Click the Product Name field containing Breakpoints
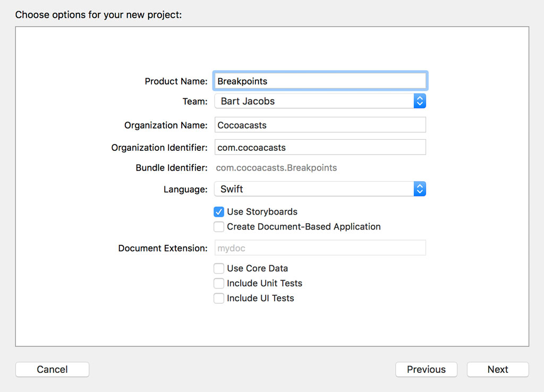This screenshot has width=544, height=392. tap(320, 80)
